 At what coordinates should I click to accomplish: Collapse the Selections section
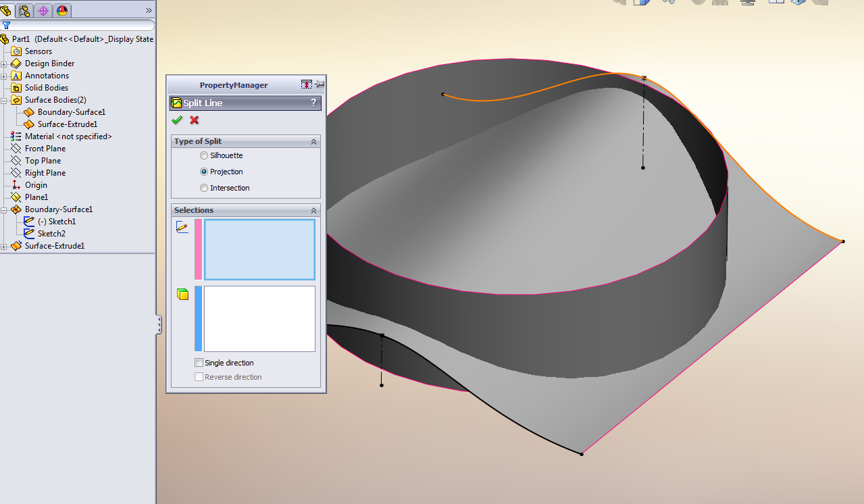313,210
